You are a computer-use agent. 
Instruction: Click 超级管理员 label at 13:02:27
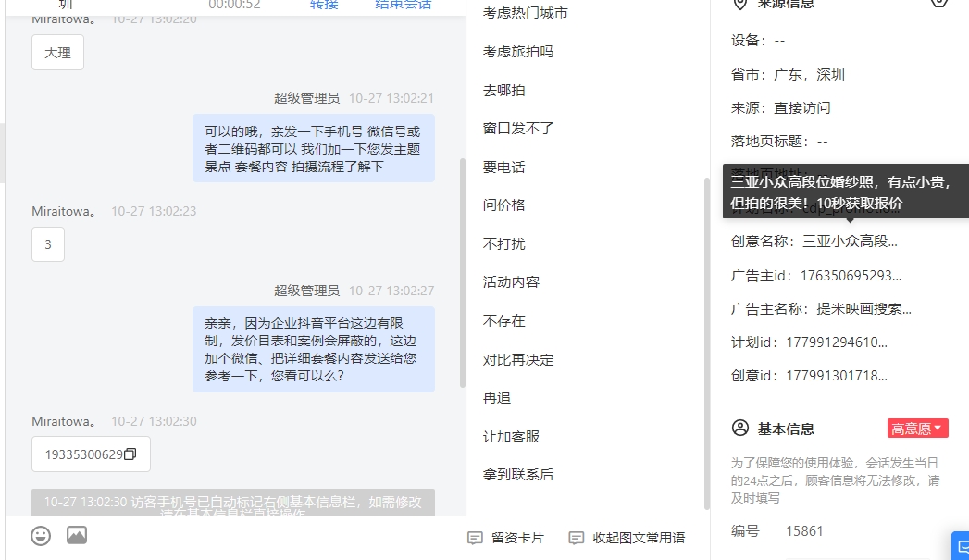click(306, 291)
